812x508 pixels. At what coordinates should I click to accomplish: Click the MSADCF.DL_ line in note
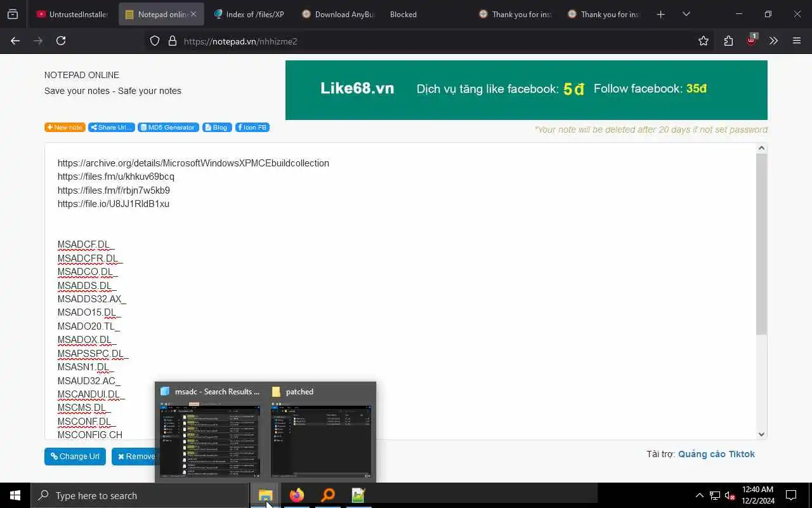[86, 244]
